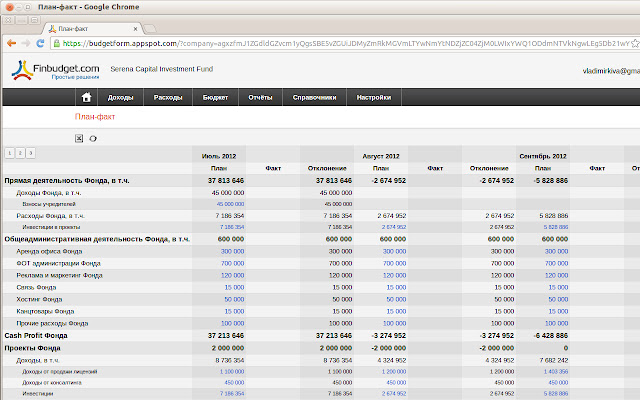Viewport: 640px width, 400px height.
Task: Expand table to outline level 3
Action: (31, 153)
